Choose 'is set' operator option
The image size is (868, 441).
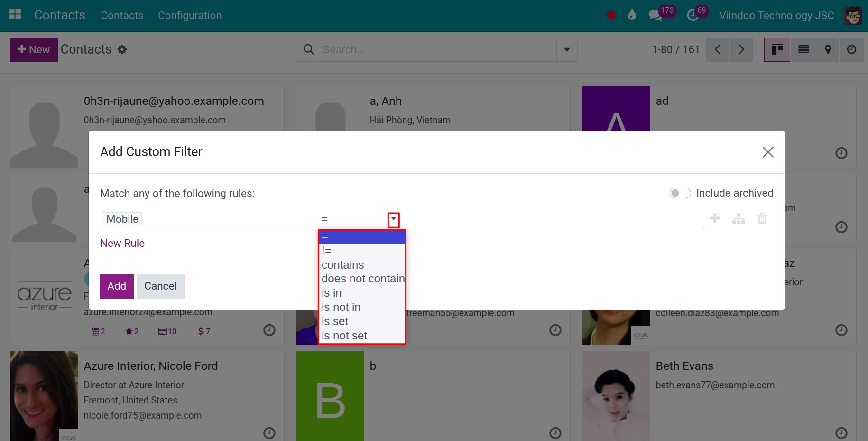coord(362,321)
